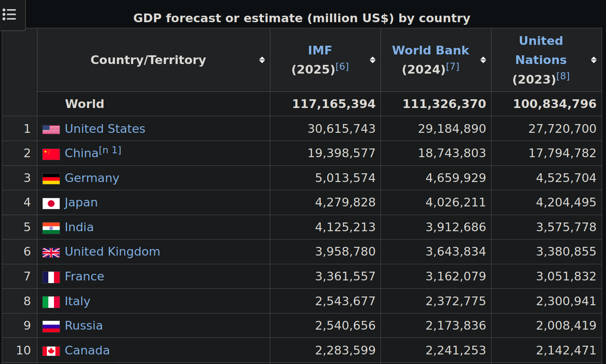Image resolution: width=606 pixels, height=364 pixels.
Task: Sort table by World Bank (2024) arrows
Action: pyautogui.click(x=483, y=60)
